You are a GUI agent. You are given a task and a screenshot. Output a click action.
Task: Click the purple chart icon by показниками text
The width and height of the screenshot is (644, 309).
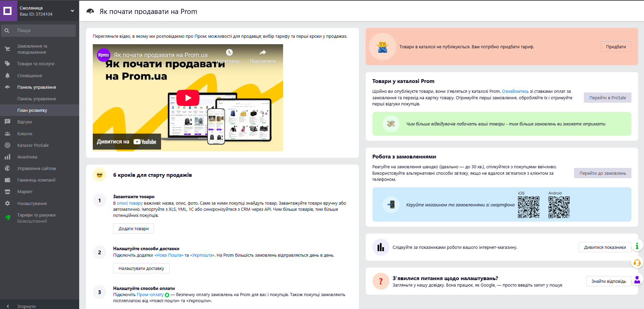[381, 247]
